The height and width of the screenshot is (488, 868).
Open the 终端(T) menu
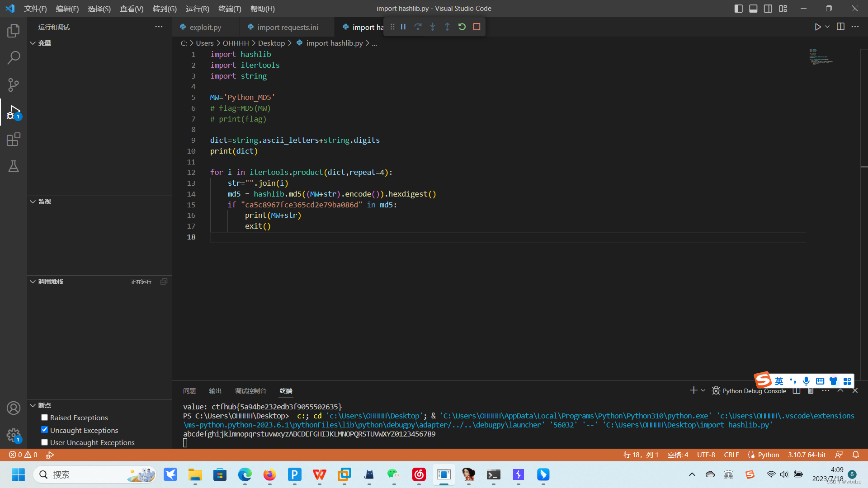coord(230,9)
